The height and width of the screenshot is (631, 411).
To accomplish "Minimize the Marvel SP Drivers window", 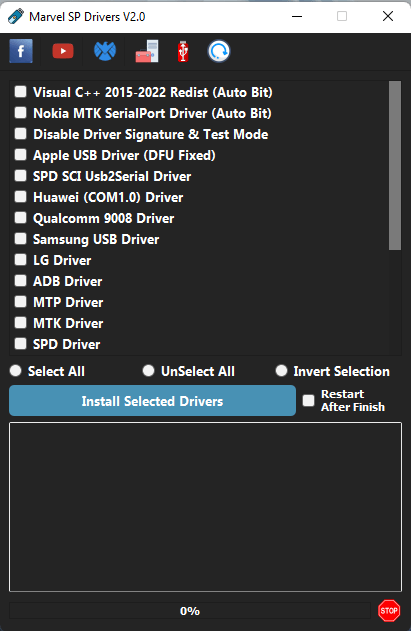I will 297,16.
